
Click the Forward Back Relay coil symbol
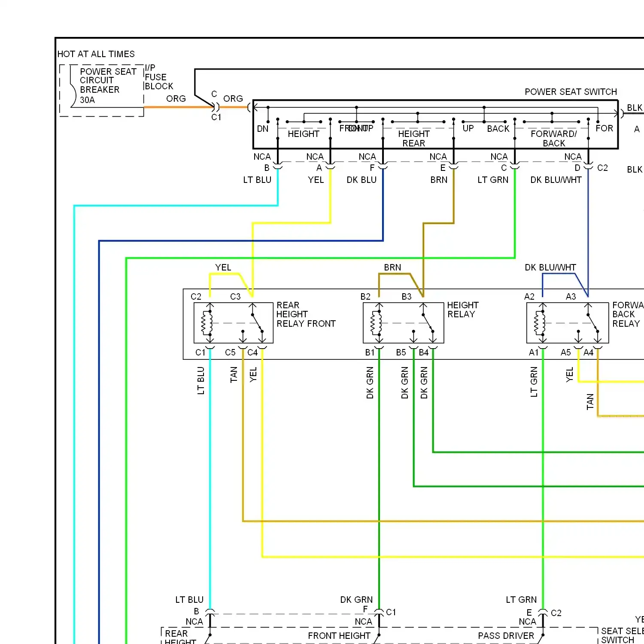click(x=540, y=323)
